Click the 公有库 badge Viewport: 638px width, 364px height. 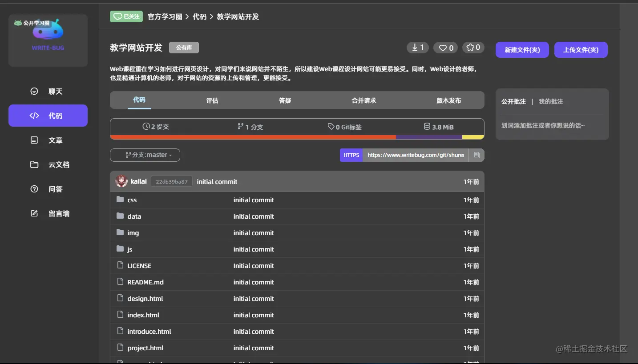click(x=184, y=48)
